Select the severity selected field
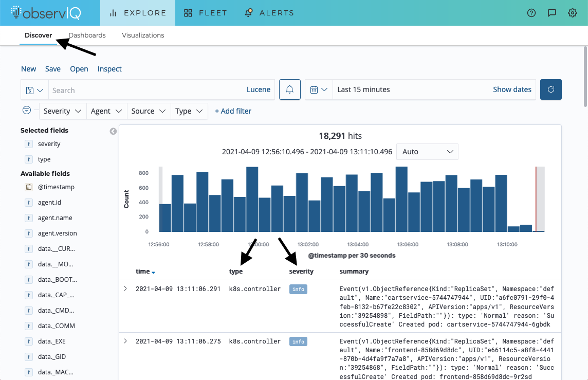 coord(49,144)
